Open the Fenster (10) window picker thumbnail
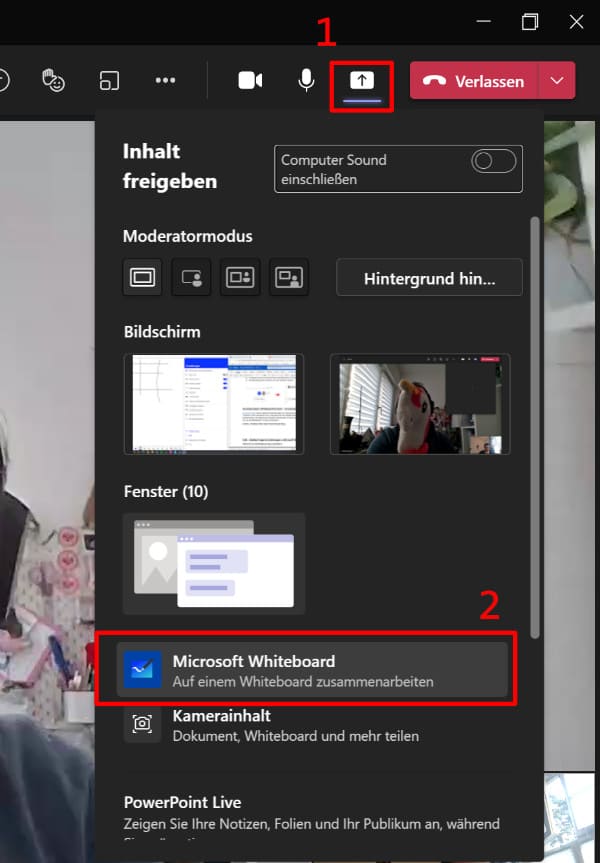 pyautogui.click(x=214, y=563)
